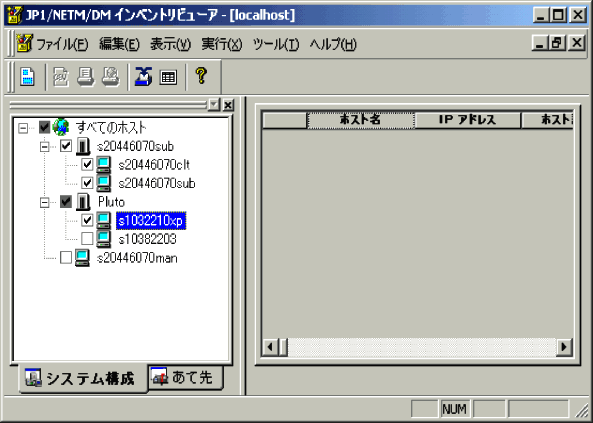593x423 pixels.
Task: Sort by the IP アドレス column header
Action: (467, 120)
